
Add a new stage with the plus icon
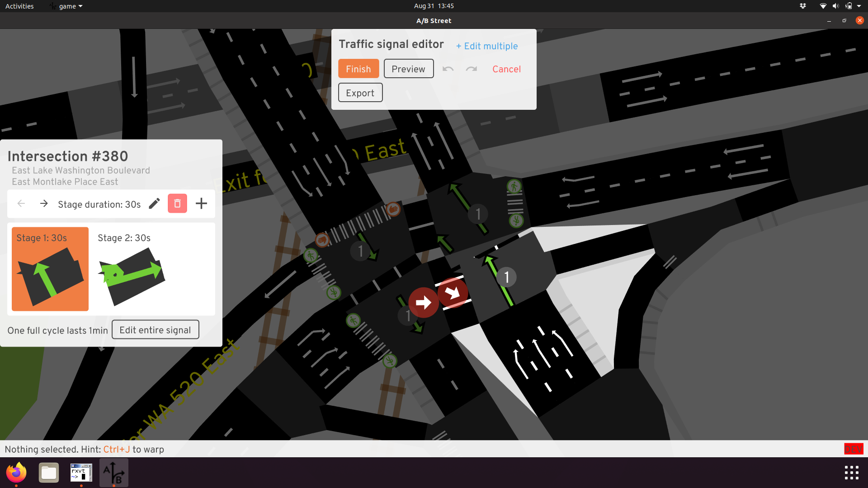click(x=201, y=204)
